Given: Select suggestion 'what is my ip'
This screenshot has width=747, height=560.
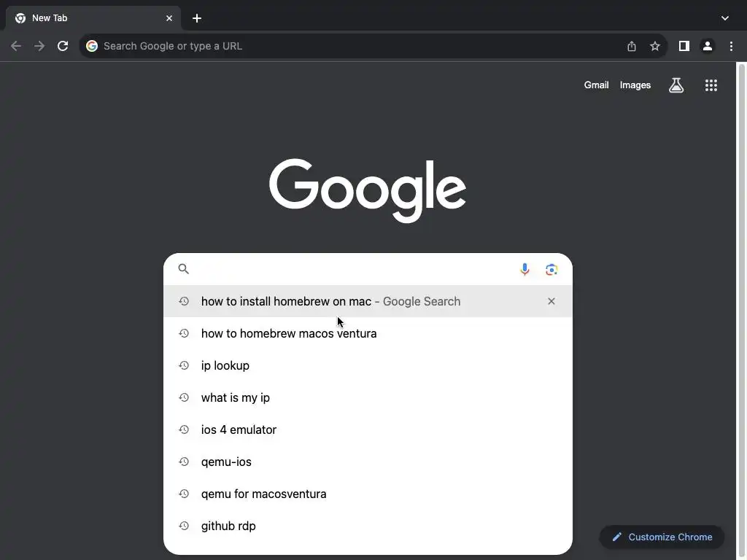Looking at the screenshot, I should coord(368,397).
